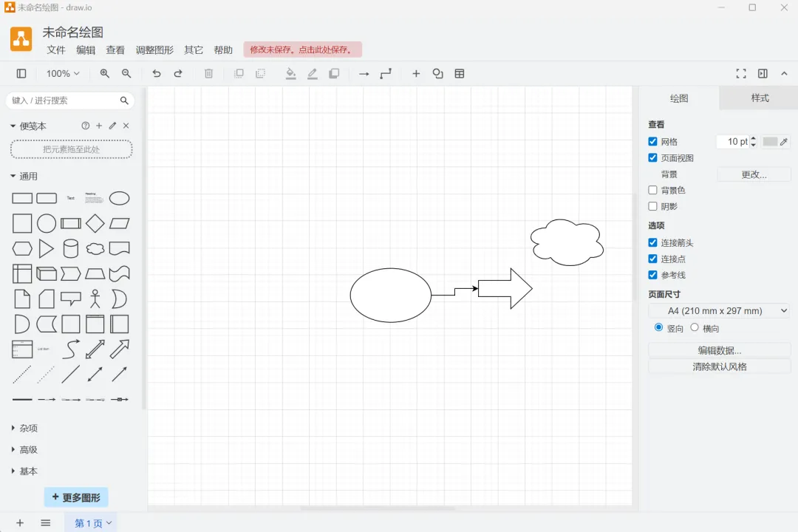Click the 更改... background button

click(x=754, y=174)
